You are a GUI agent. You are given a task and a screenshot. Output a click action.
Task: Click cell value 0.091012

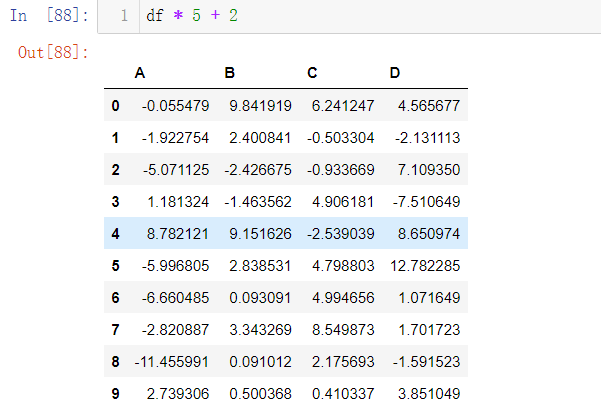pos(261,362)
